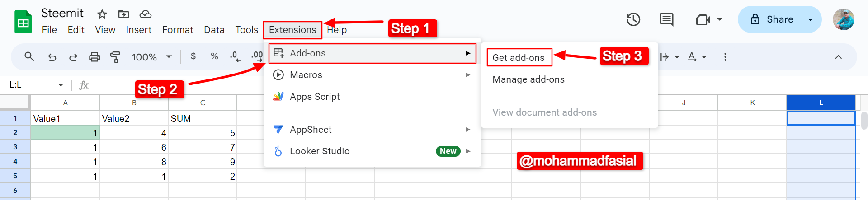
Task: Decrease decimal places
Action: click(x=236, y=57)
